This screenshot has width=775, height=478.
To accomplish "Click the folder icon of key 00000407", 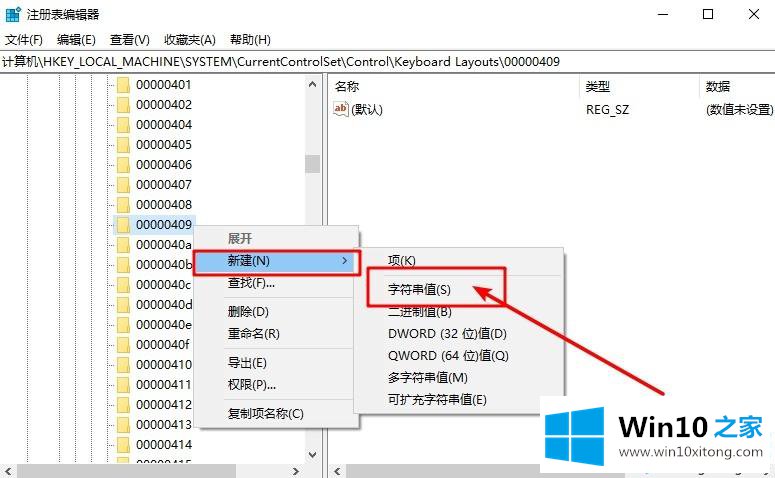I will pos(123,185).
